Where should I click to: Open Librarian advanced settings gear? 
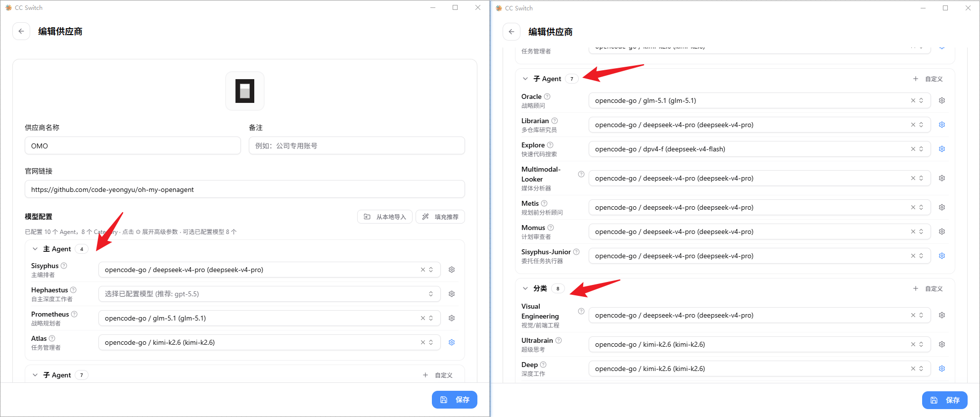click(942, 125)
